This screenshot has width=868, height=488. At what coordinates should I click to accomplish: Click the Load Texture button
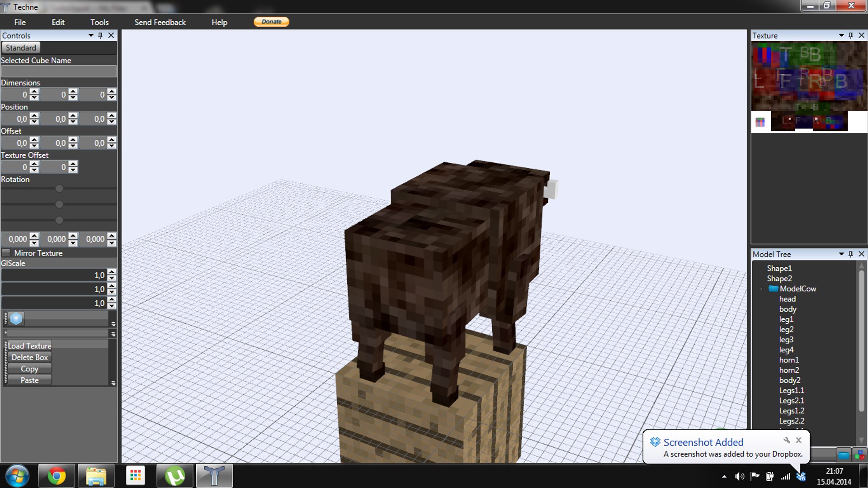(29, 346)
